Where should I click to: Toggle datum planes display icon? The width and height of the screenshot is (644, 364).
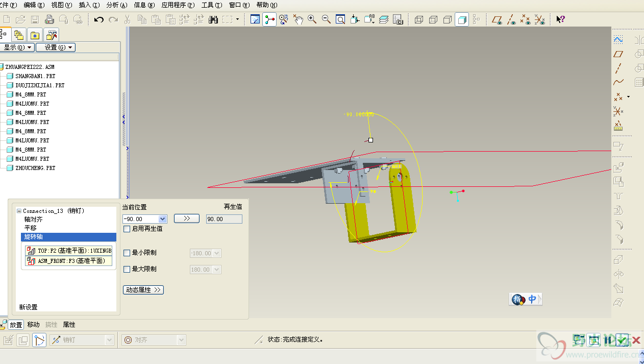click(x=497, y=19)
